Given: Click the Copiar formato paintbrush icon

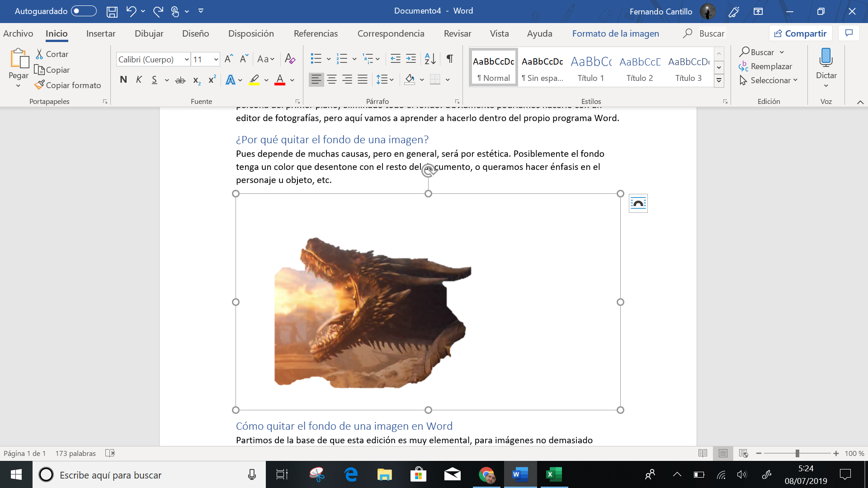Looking at the screenshot, I should 39,85.
